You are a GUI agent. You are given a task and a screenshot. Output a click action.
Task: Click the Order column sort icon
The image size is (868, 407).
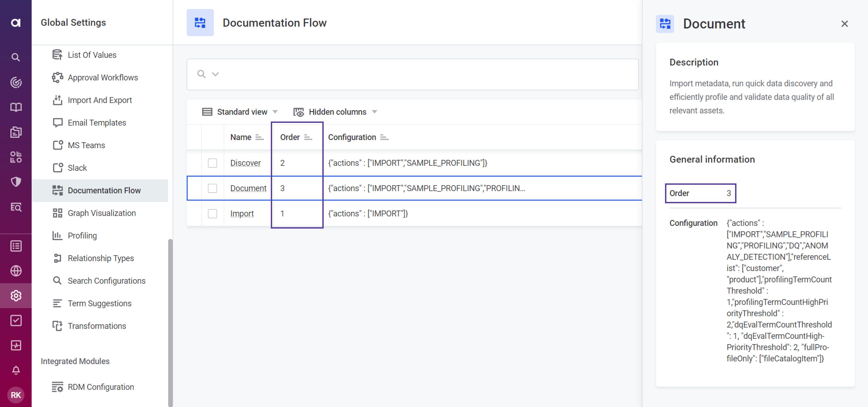point(308,137)
